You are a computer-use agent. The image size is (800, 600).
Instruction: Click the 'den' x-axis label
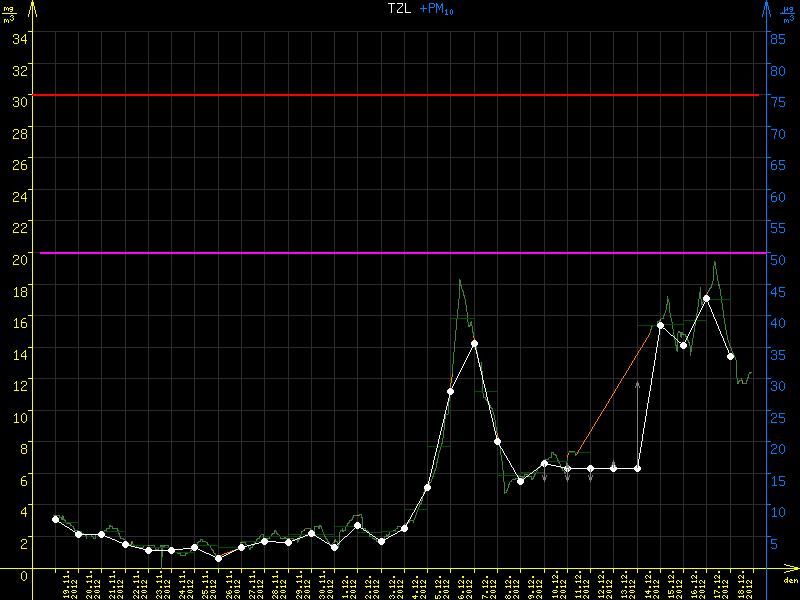click(789, 581)
